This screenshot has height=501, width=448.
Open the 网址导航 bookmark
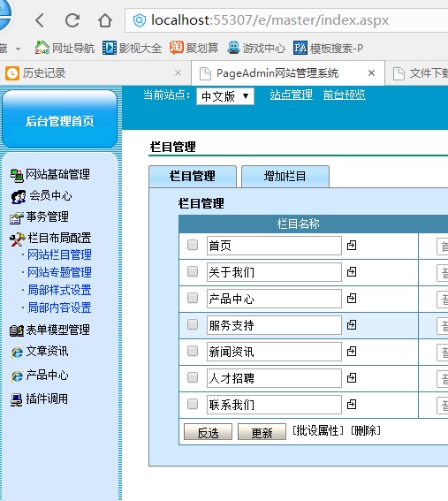click(65, 49)
